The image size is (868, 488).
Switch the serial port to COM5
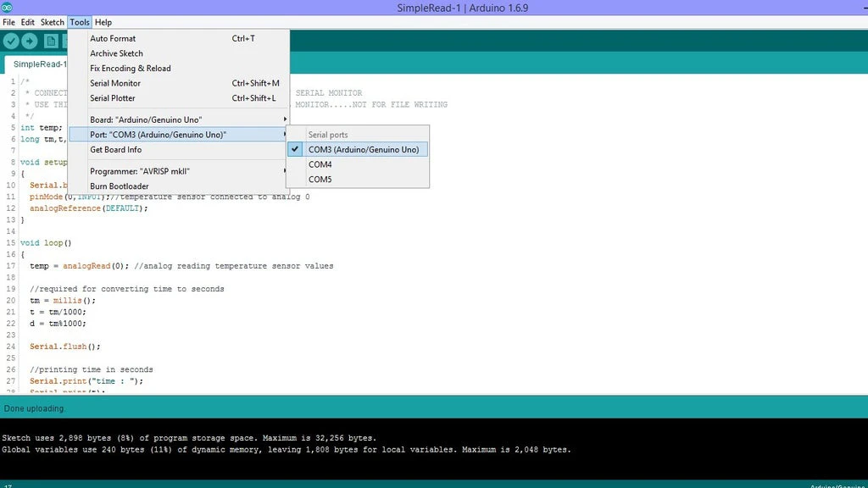click(320, 180)
